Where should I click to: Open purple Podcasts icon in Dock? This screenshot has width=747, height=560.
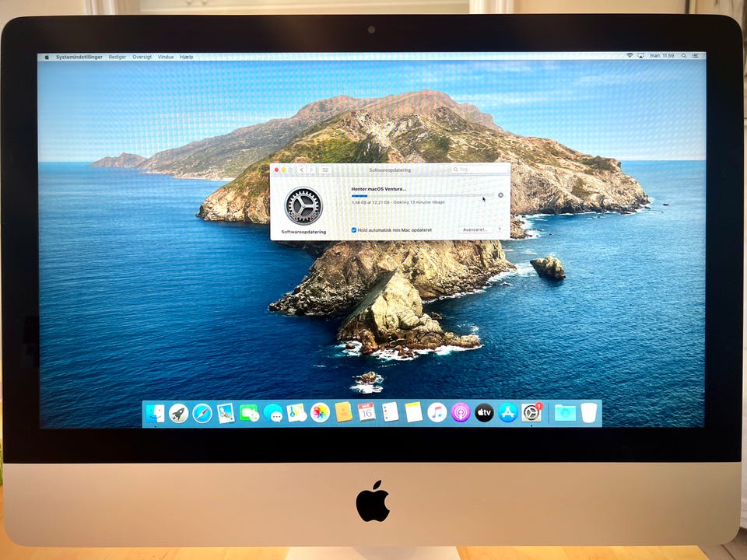(461, 412)
